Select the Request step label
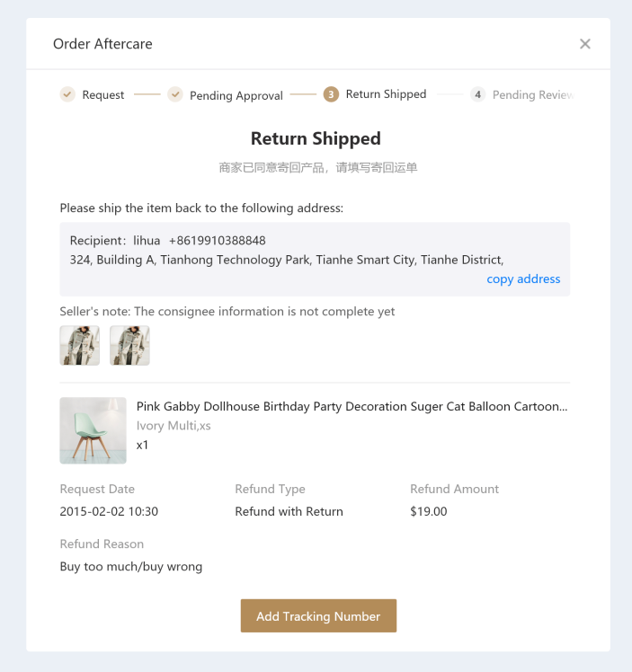Image resolution: width=632 pixels, height=672 pixels. pos(103,95)
